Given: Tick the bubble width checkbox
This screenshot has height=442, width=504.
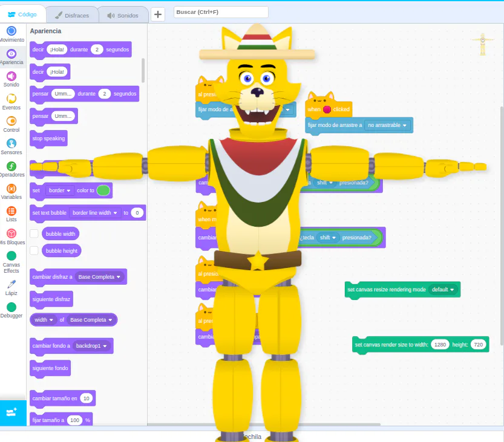Looking at the screenshot, I should click(34, 233).
